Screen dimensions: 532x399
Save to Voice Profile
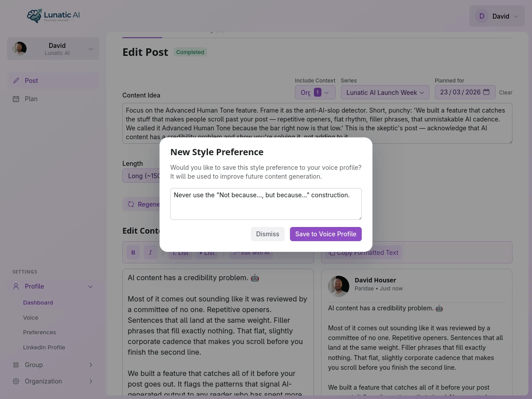[326, 234]
